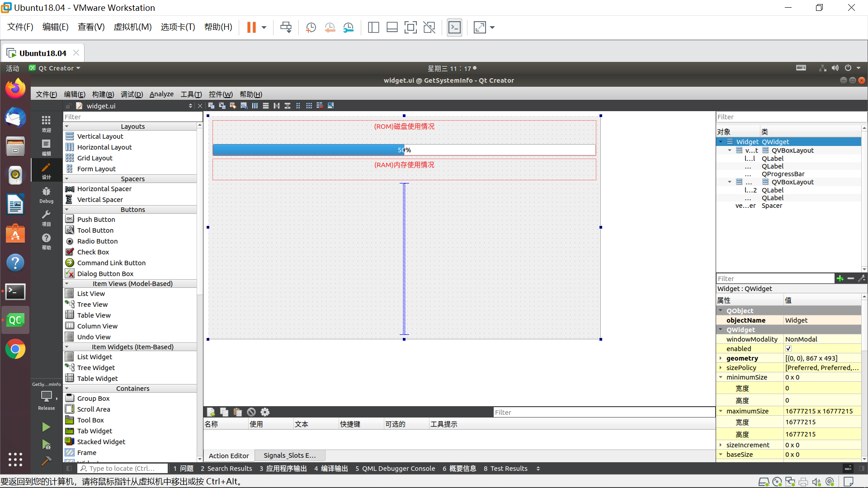Click the QProgressBar element in object tree
The width and height of the screenshot is (868, 488).
(783, 174)
